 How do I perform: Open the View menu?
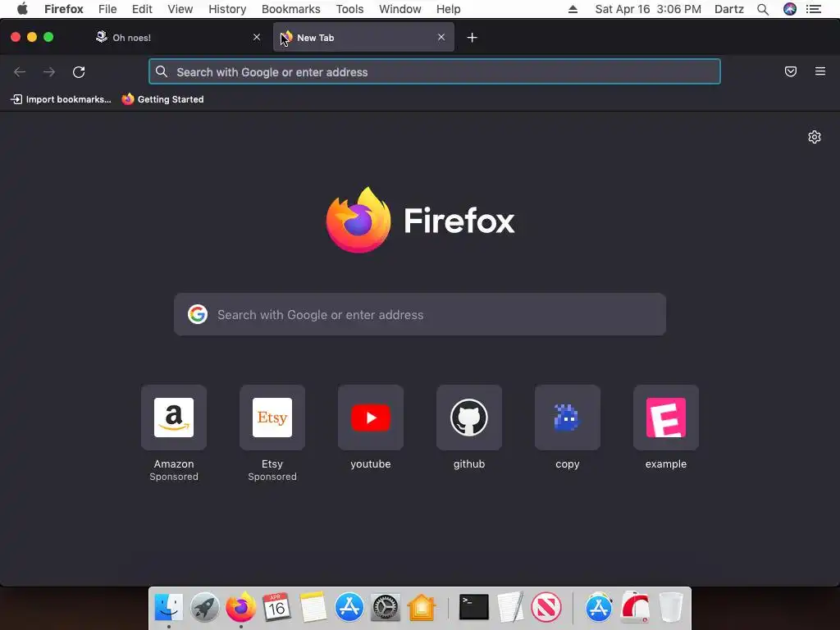click(180, 9)
